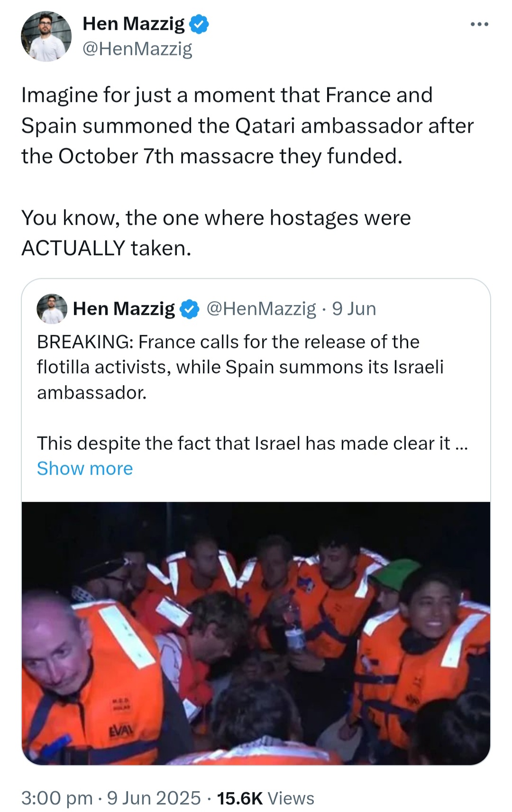Expand quoted tweet with Show more
Viewport: 512px width, 812px height.
[85, 469]
